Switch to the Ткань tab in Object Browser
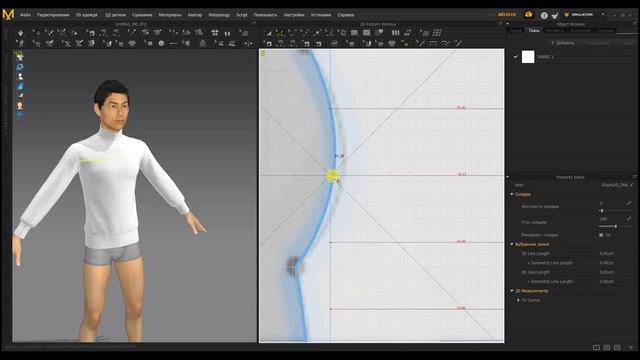Viewport: 640px width, 360px height. (533, 31)
